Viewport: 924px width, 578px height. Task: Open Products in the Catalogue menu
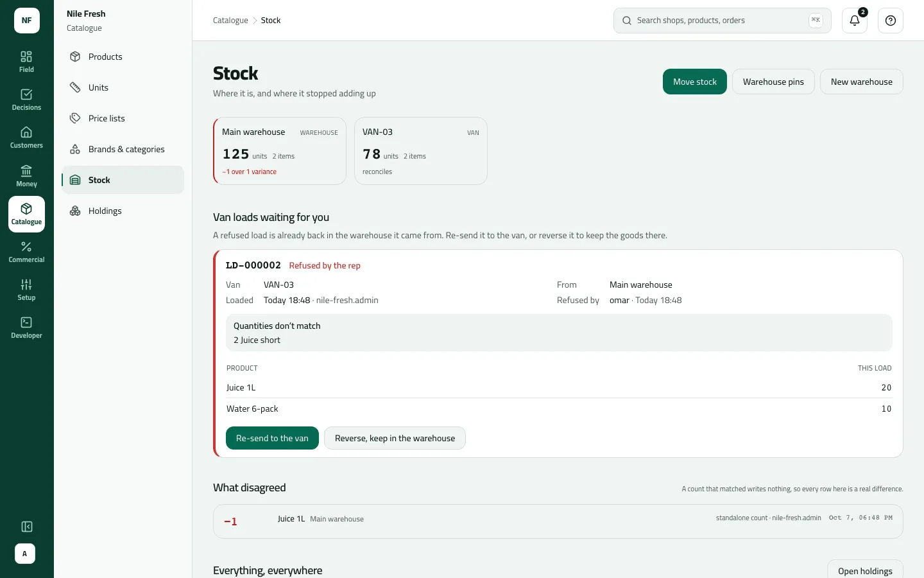point(123,57)
